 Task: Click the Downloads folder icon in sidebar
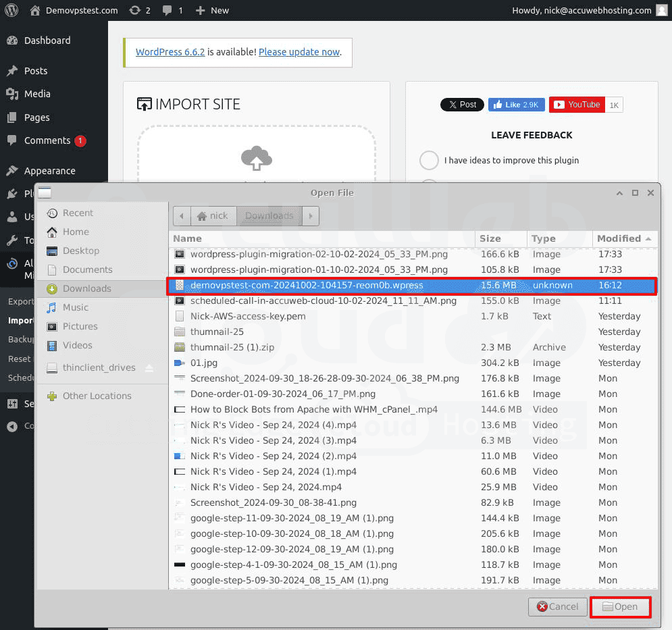(x=52, y=288)
